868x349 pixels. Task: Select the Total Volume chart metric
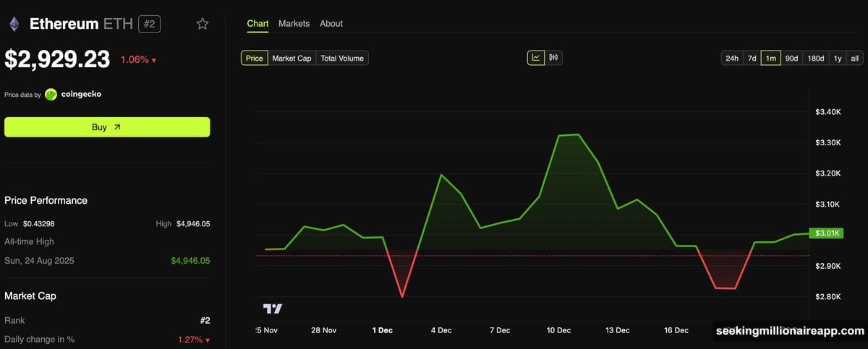point(342,58)
